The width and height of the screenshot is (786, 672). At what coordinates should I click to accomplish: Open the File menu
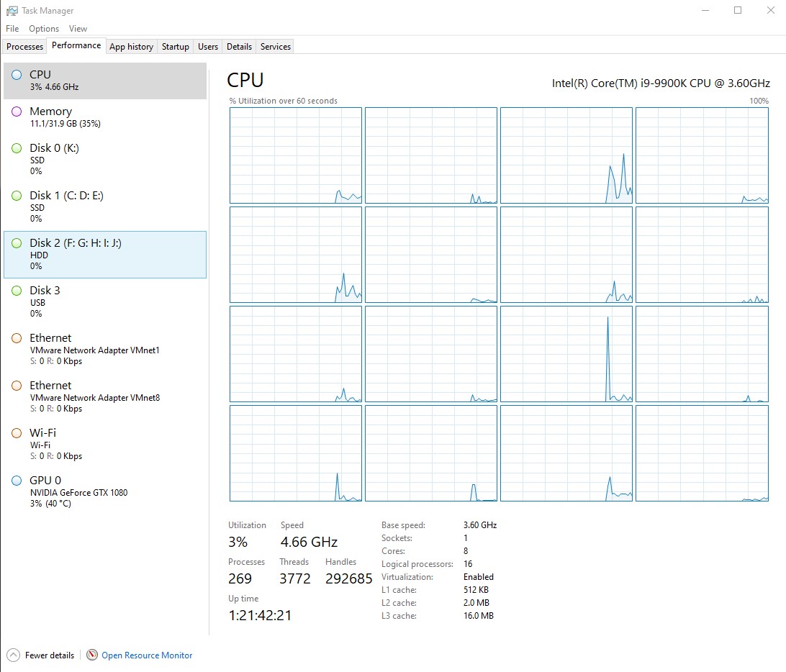(12, 29)
